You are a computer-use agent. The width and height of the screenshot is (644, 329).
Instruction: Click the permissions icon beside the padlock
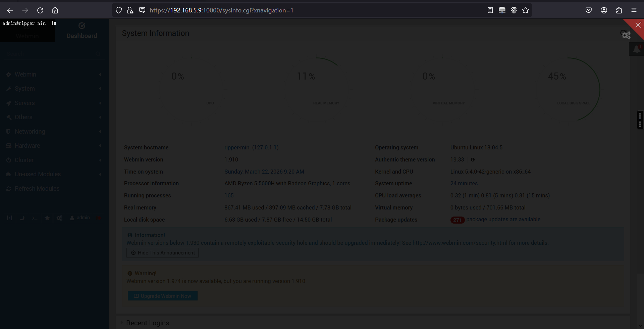[x=142, y=10]
